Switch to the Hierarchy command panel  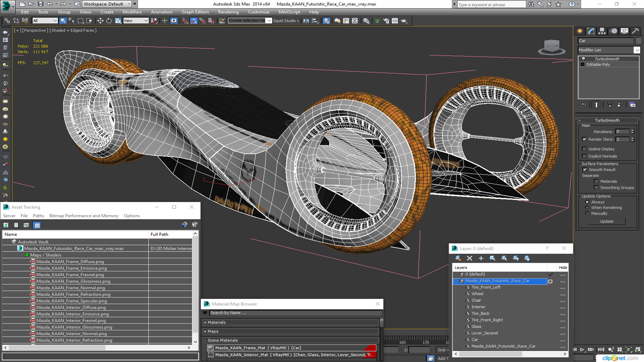[x=602, y=31]
